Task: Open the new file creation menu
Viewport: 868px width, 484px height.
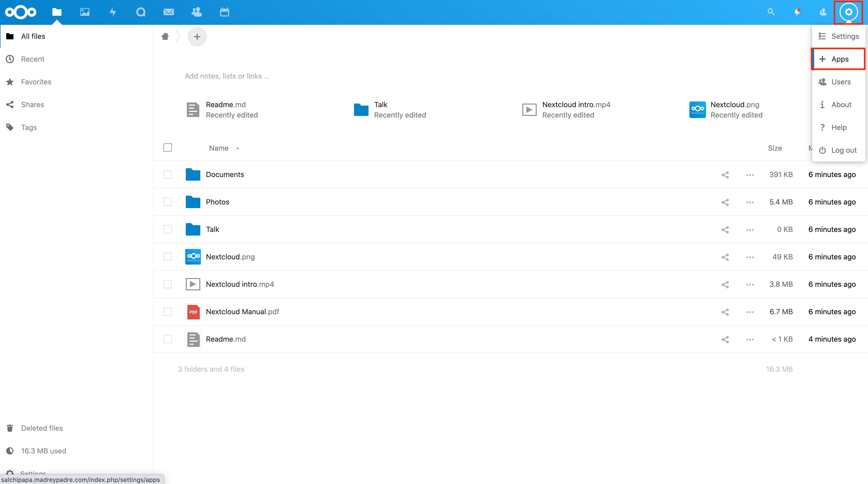Action: (x=197, y=36)
